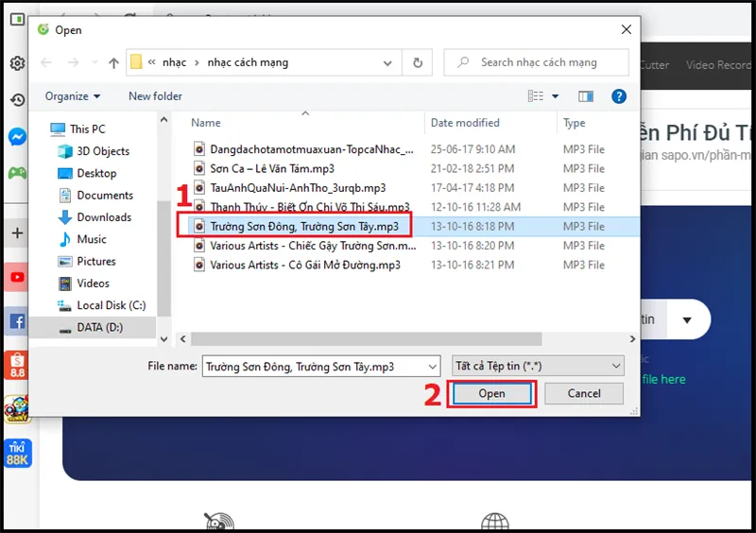Image resolution: width=756 pixels, height=533 pixels.
Task: Open the dialog Help button
Action: (x=619, y=96)
